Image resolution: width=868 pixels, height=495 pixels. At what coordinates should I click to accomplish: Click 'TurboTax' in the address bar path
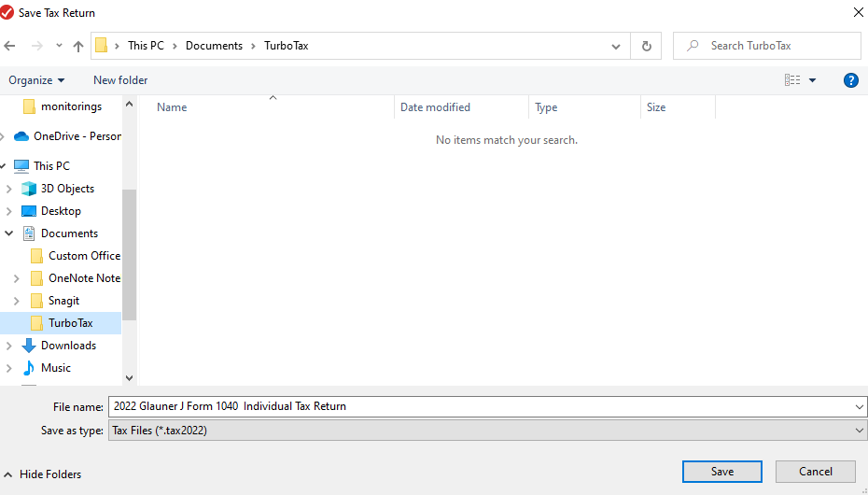pos(287,46)
